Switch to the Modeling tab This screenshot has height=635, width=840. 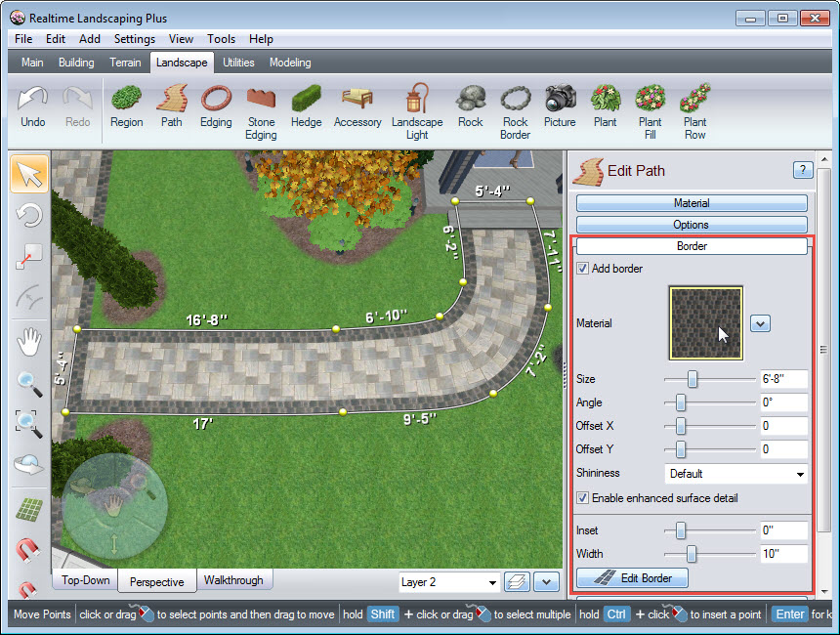[x=290, y=63]
